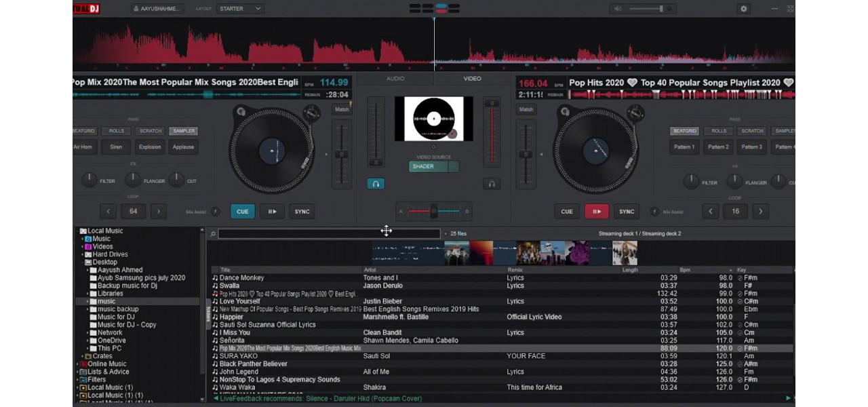The image size is (868, 407).
Task: Sort by the Bpm column header
Action: 685,270
